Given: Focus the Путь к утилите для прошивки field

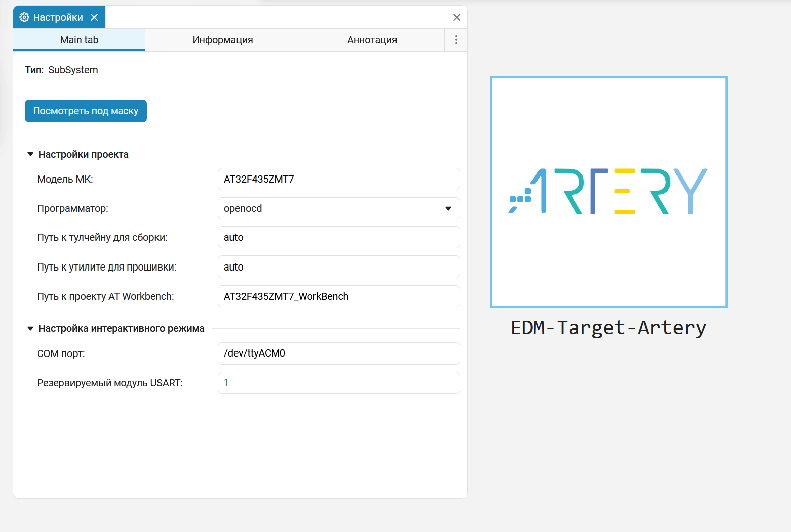Looking at the screenshot, I should pyautogui.click(x=339, y=267).
